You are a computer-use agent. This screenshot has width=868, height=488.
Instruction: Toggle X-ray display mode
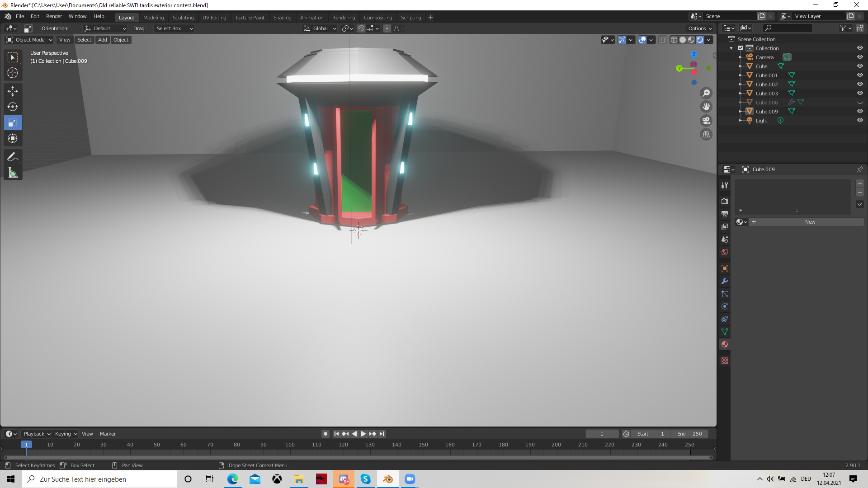point(662,40)
